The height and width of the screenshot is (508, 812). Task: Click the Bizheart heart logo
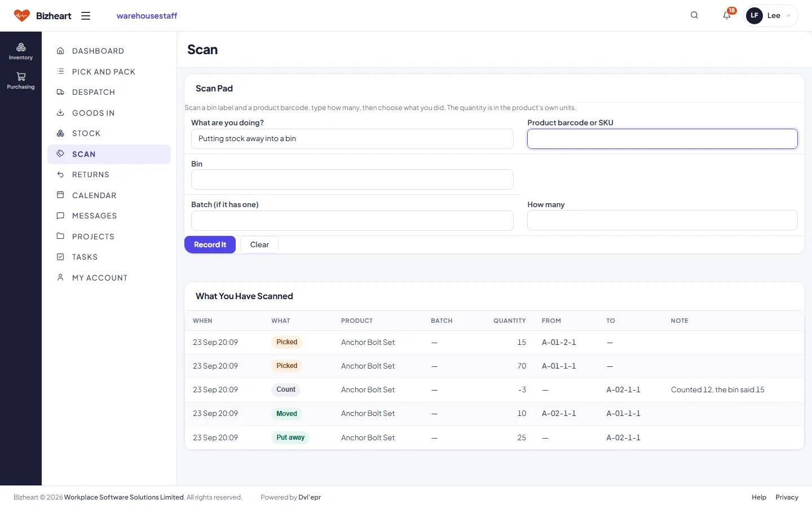pos(22,16)
